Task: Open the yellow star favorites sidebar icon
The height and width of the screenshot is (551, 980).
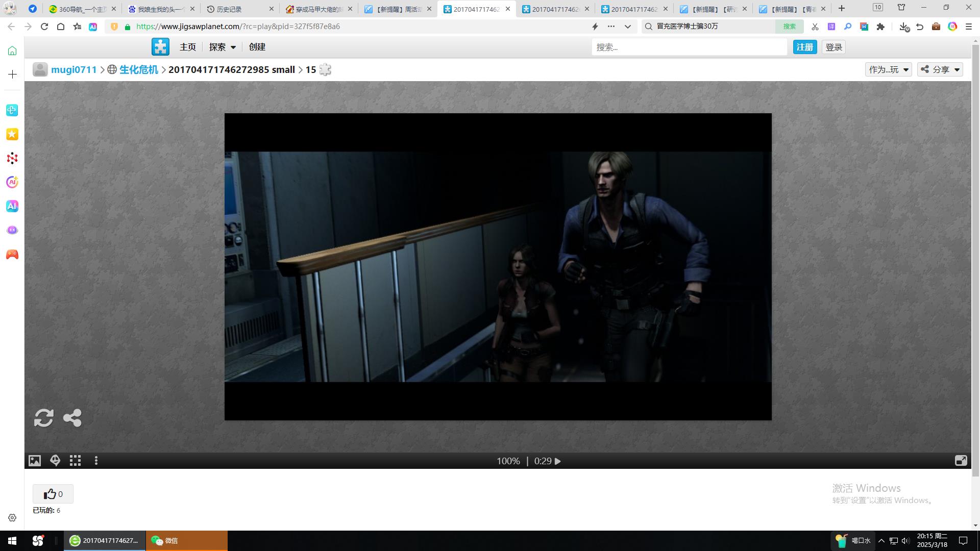Action: click(x=12, y=134)
